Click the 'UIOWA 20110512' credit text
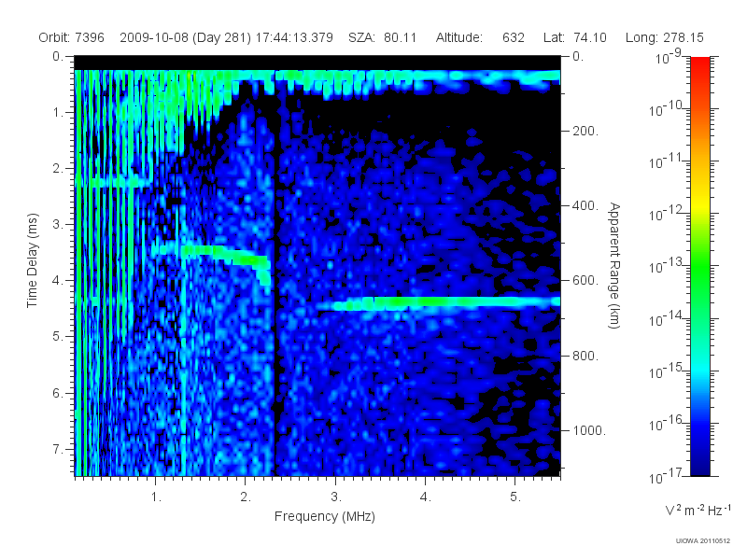Image resolution: width=747 pixels, height=560 pixels. (703, 541)
